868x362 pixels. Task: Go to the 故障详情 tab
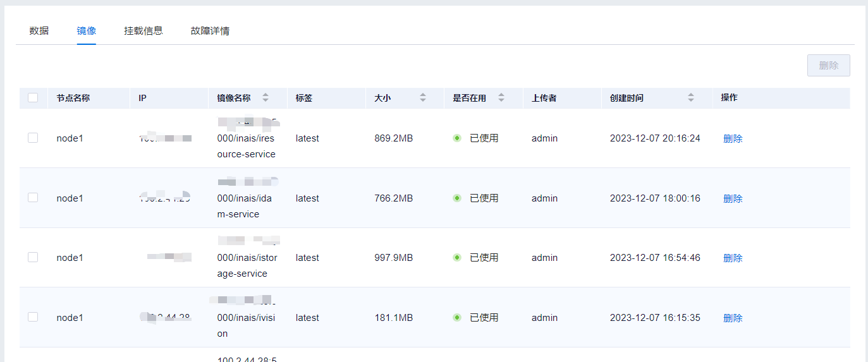click(210, 31)
